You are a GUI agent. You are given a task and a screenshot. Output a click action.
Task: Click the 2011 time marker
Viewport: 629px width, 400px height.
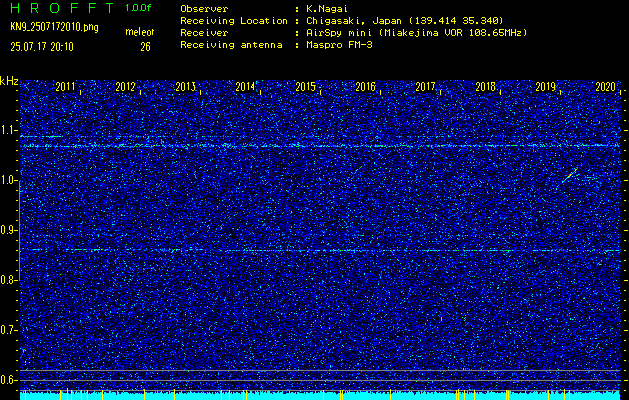(x=65, y=87)
